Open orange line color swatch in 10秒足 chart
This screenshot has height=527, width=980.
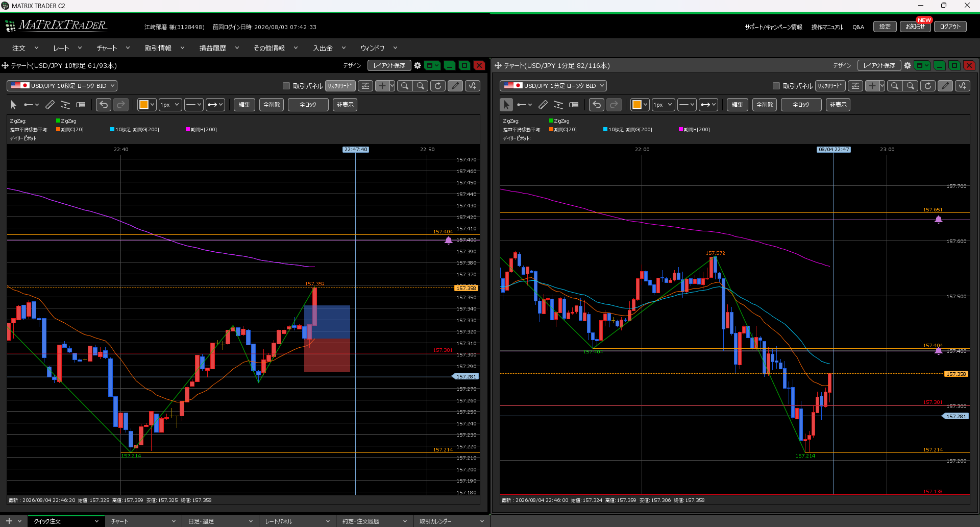146,105
